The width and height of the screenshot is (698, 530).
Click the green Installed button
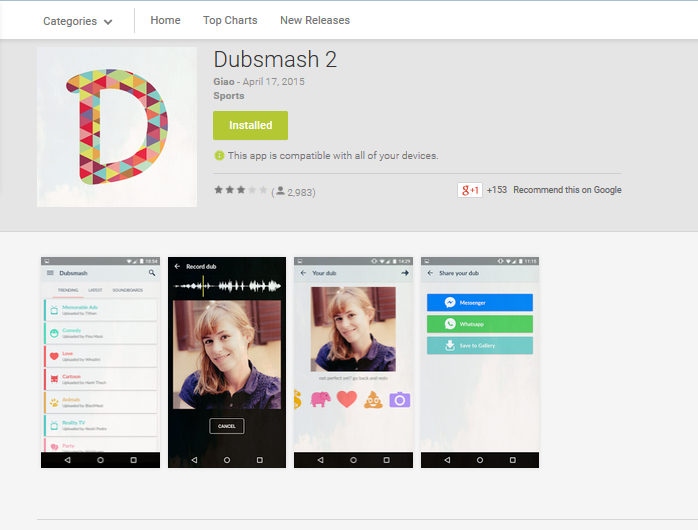click(250, 125)
